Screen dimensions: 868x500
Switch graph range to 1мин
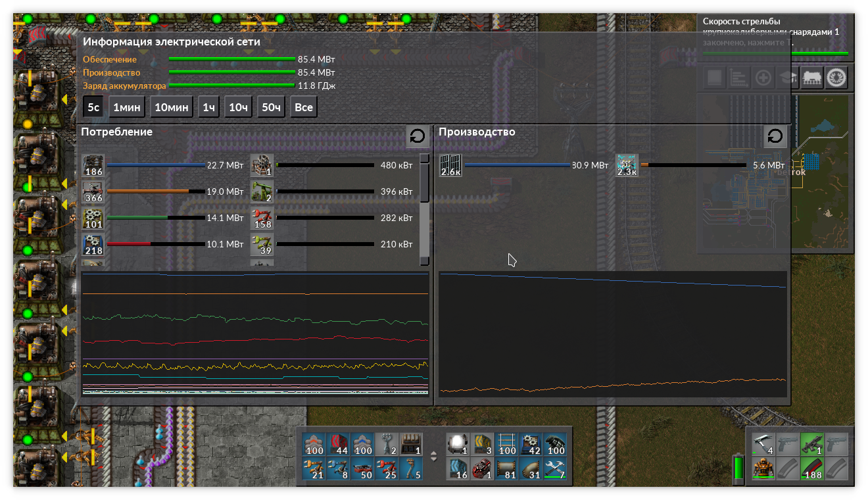pyautogui.click(x=126, y=107)
